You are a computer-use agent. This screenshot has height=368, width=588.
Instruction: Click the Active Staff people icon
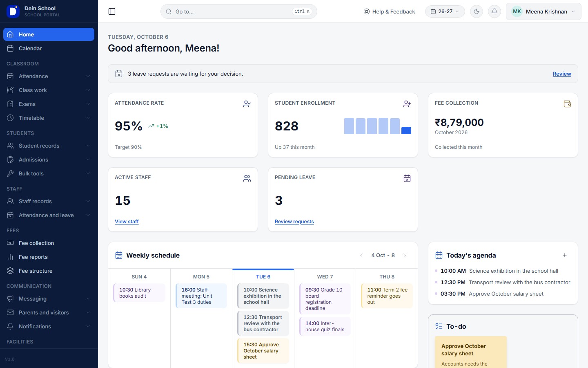247,178
